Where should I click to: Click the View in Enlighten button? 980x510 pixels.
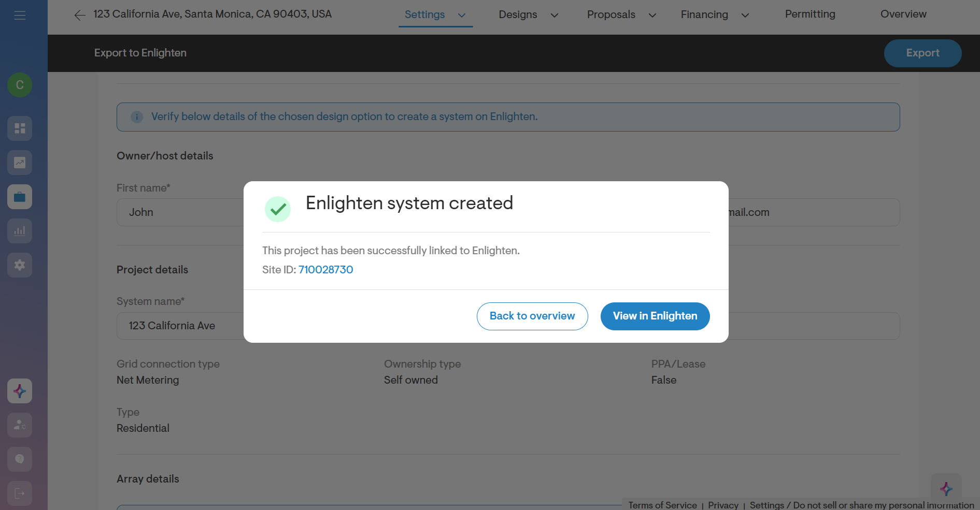point(655,316)
